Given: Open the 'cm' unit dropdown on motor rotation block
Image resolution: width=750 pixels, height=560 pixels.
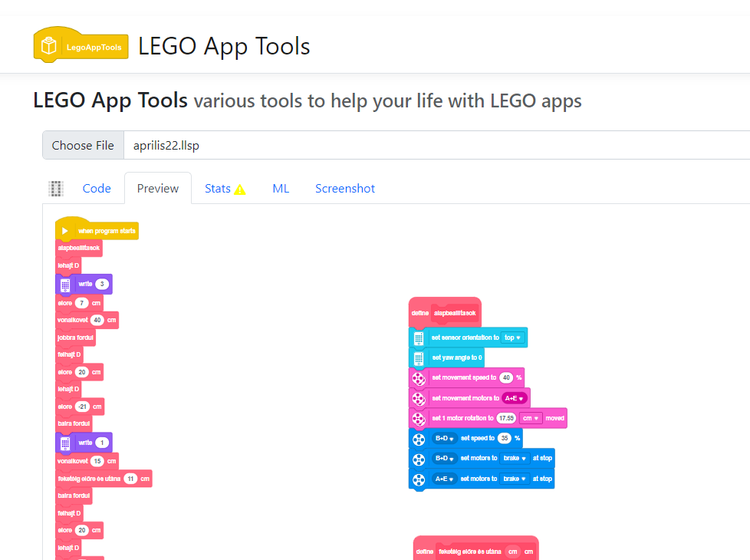Looking at the screenshot, I should 530,418.
